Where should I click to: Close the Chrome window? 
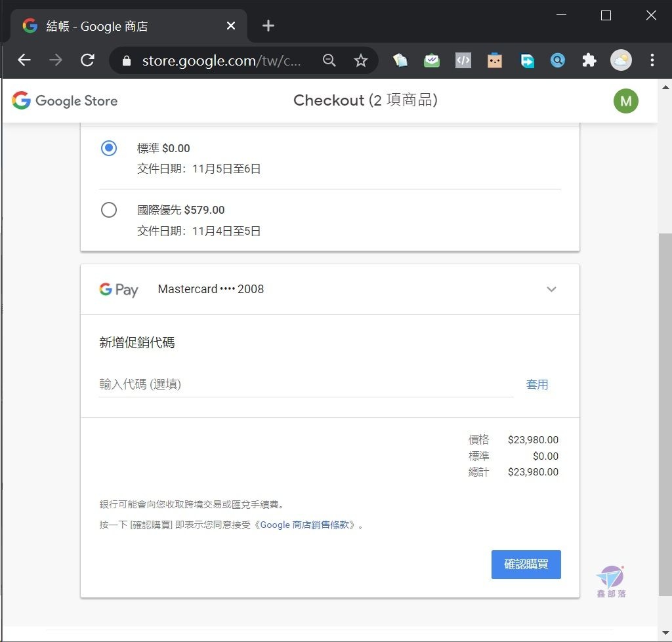651,16
